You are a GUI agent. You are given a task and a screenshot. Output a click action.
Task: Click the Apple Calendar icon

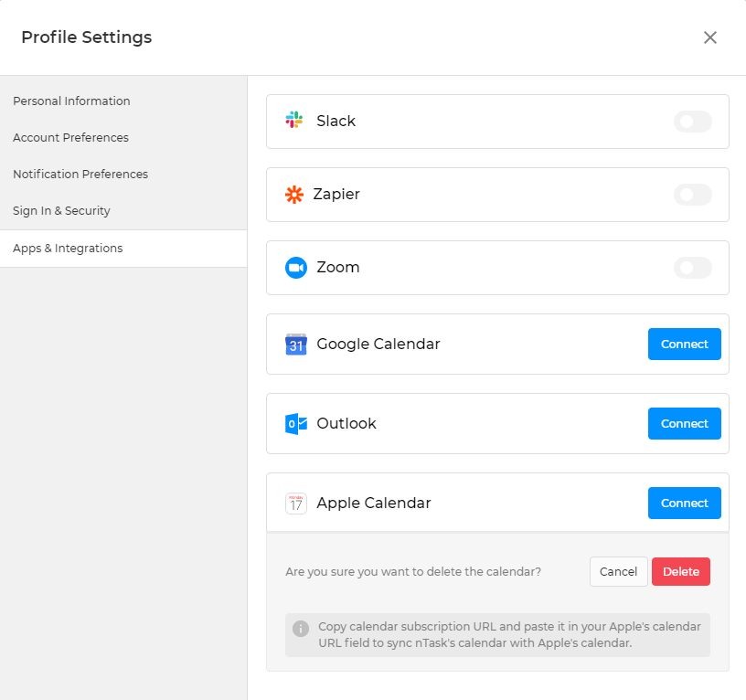click(x=295, y=504)
